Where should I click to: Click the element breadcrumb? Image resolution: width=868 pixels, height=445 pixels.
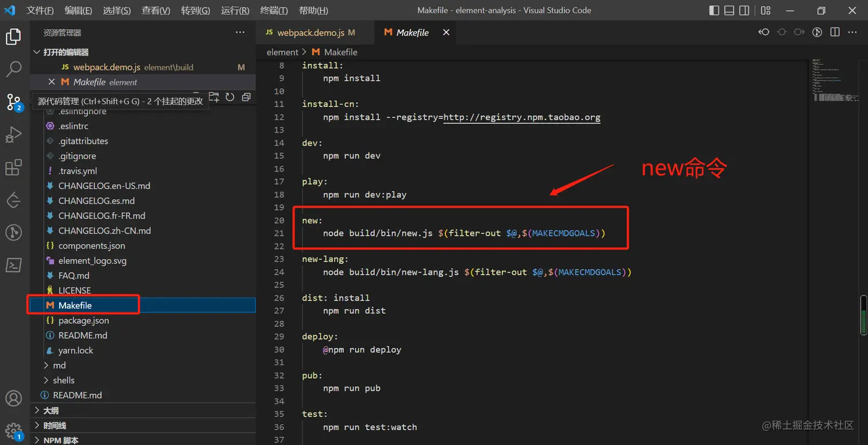click(282, 52)
